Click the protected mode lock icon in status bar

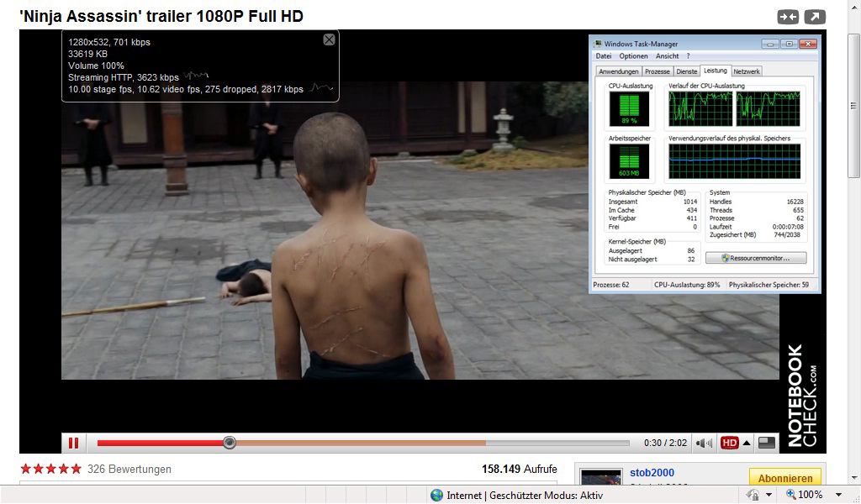tap(753, 496)
